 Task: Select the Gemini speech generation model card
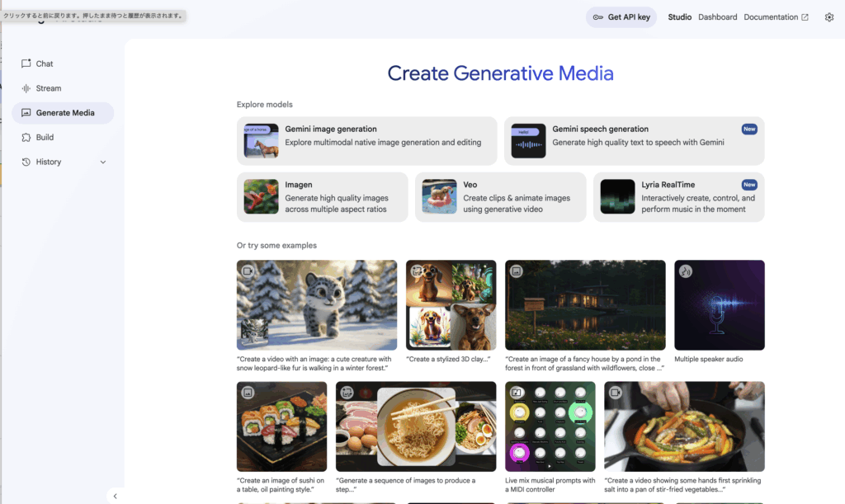coord(634,141)
